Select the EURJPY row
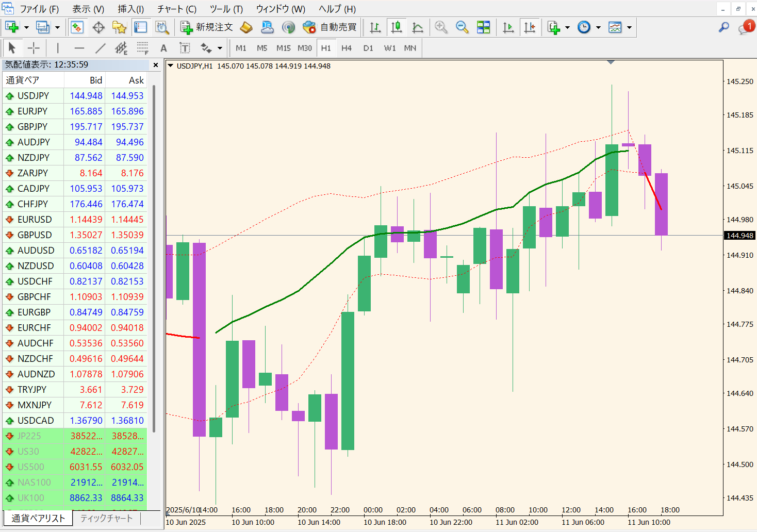This screenshot has width=757, height=532. (75, 111)
